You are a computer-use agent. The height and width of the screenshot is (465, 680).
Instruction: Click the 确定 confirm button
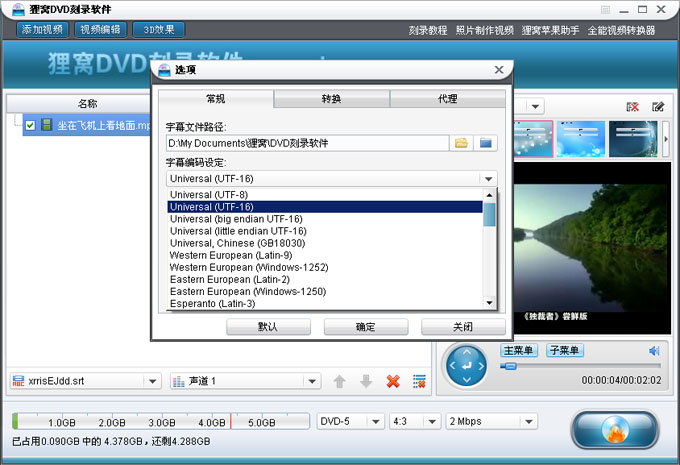pos(366,327)
